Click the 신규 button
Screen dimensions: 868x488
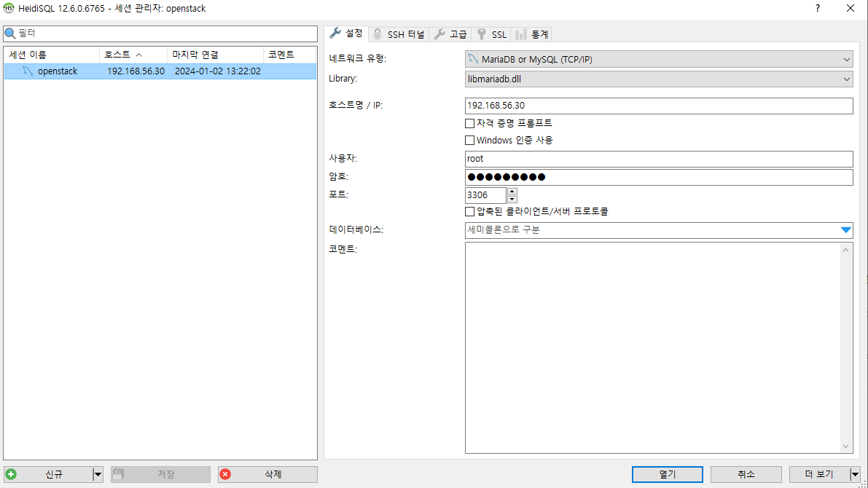(49, 474)
